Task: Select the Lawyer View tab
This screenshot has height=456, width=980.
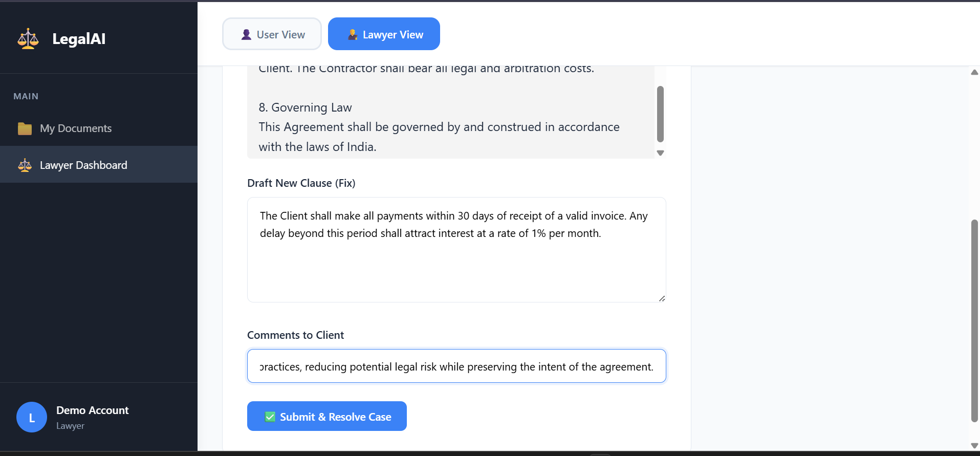Action: [384, 34]
